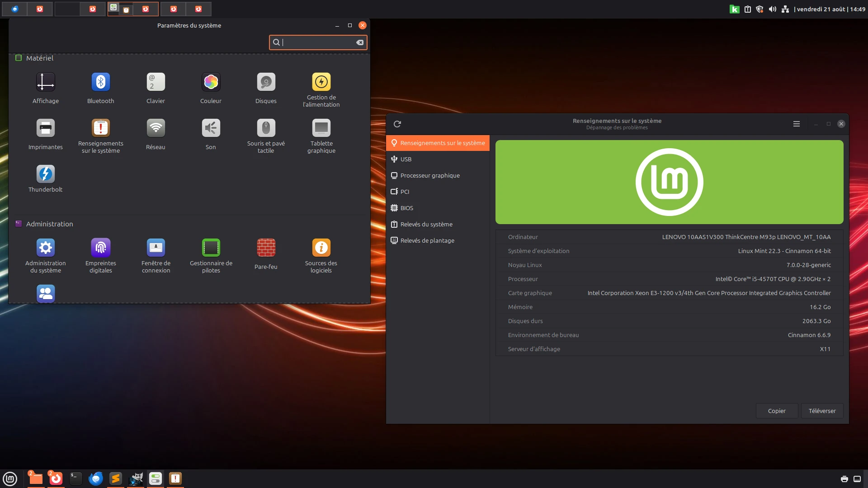Select the highlighted Renseignements sur le système sidebar entry
Image resolution: width=868 pixels, height=488 pixels.
tap(438, 143)
